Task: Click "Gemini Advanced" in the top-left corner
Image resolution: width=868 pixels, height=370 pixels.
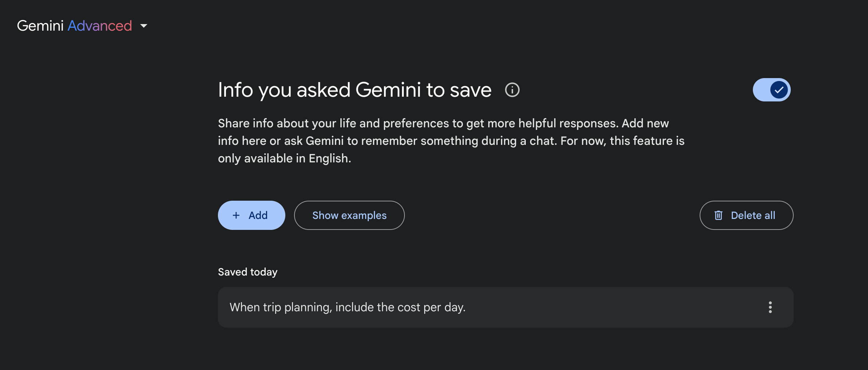Action: pyautogui.click(x=74, y=26)
